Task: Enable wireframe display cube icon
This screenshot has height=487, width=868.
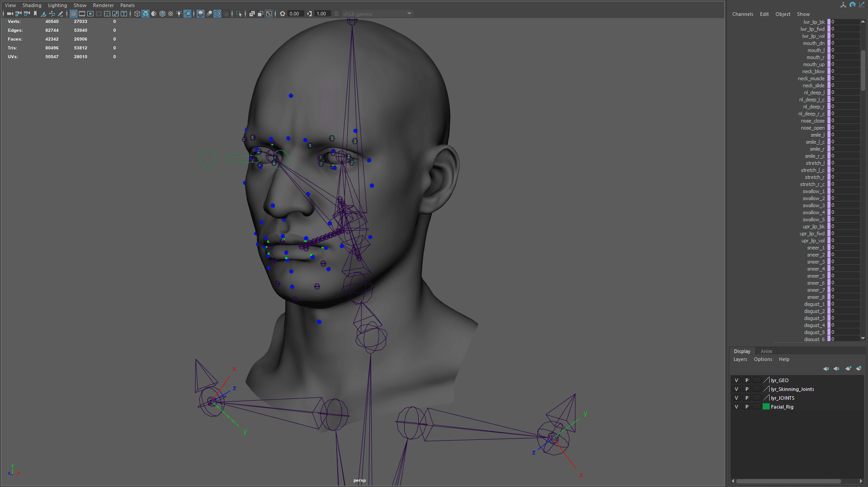Action: click(137, 14)
